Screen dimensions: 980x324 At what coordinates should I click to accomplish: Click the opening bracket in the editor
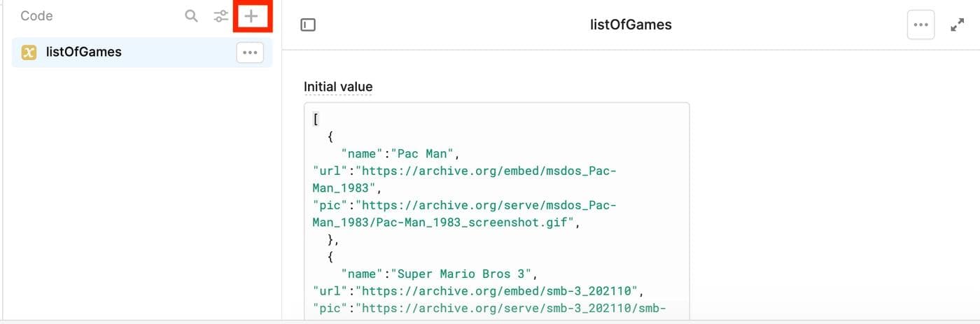316,119
